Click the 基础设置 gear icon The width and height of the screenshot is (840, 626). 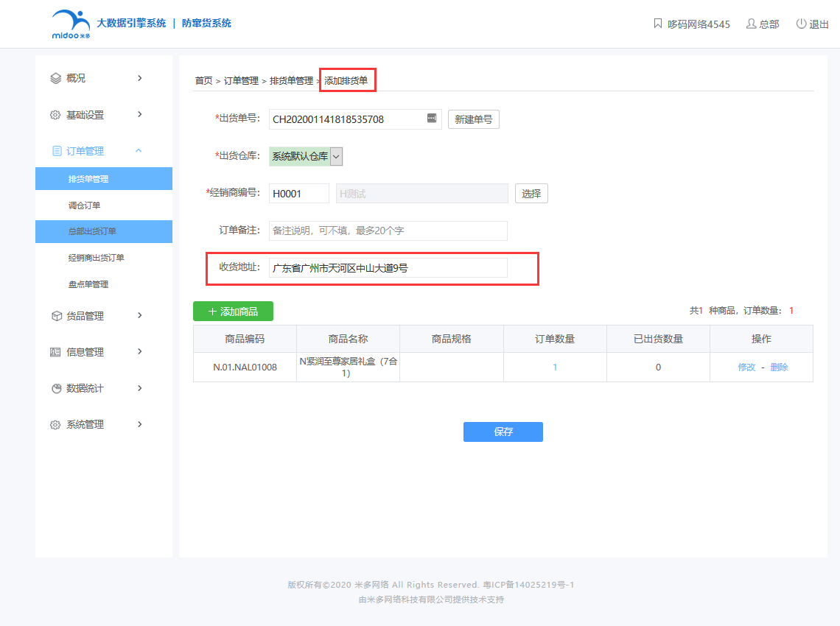pyautogui.click(x=55, y=115)
